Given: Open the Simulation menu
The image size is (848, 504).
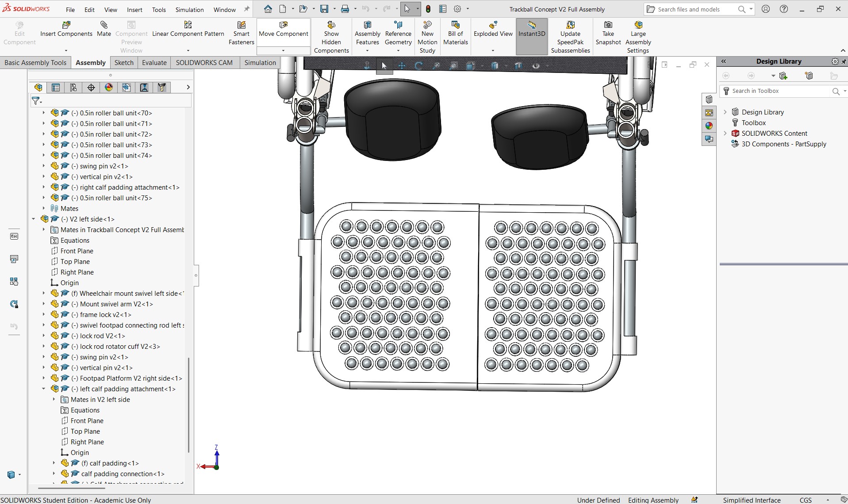Looking at the screenshot, I should [x=189, y=10].
